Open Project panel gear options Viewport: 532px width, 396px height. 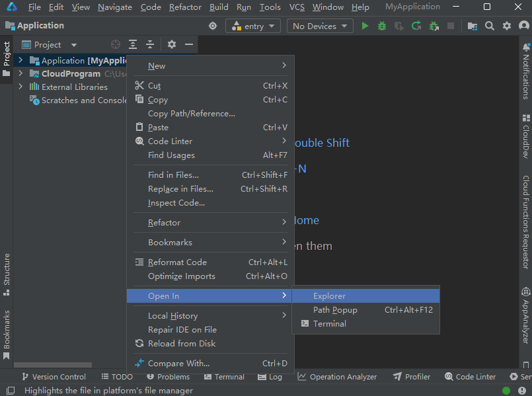tap(172, 44)
